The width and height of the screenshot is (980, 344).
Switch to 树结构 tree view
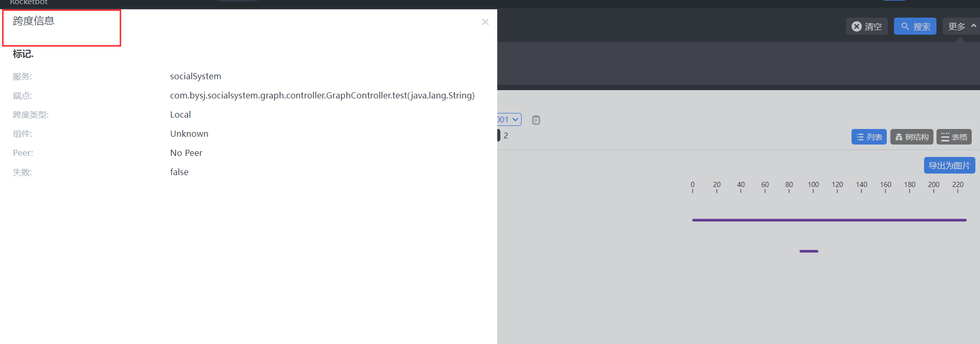coord(912,137)
